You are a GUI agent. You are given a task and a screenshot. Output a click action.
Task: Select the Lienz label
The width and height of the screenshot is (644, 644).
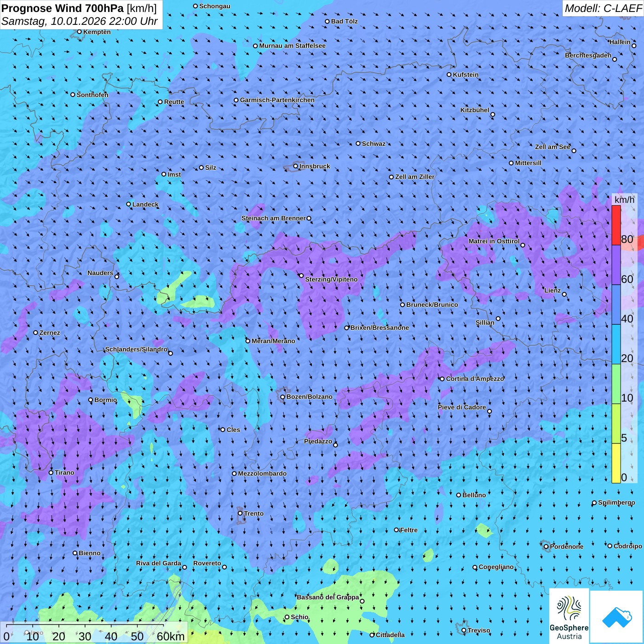552,290
